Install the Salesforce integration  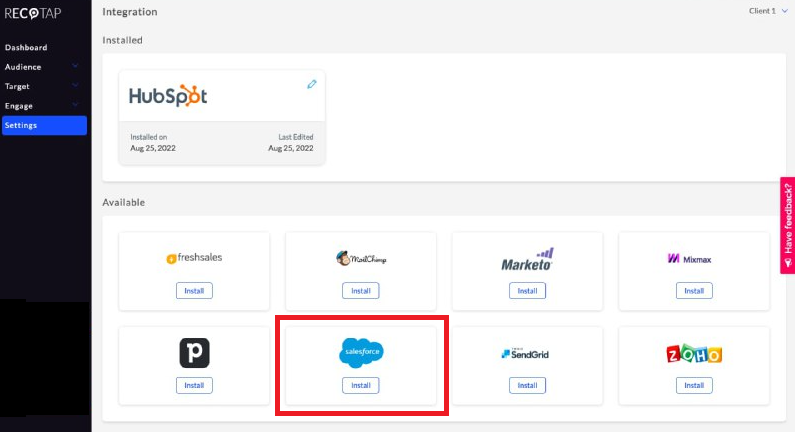(360, 385)
